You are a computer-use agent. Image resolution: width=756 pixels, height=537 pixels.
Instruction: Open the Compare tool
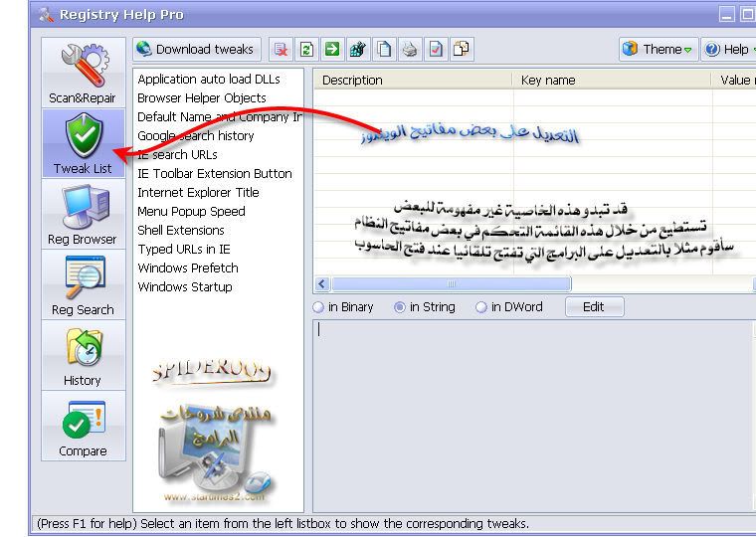(83, 426)
